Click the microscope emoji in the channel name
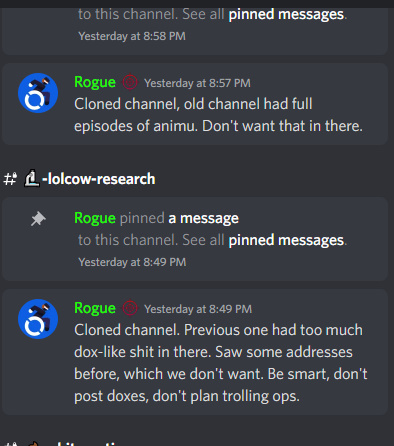 (x=32, y=178)
